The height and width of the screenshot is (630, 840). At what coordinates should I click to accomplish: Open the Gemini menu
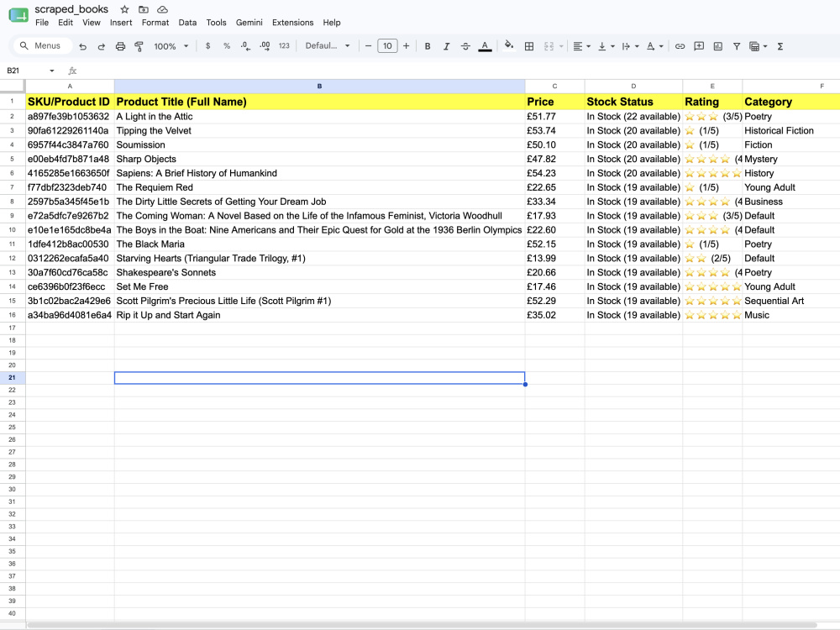point(249,23)
